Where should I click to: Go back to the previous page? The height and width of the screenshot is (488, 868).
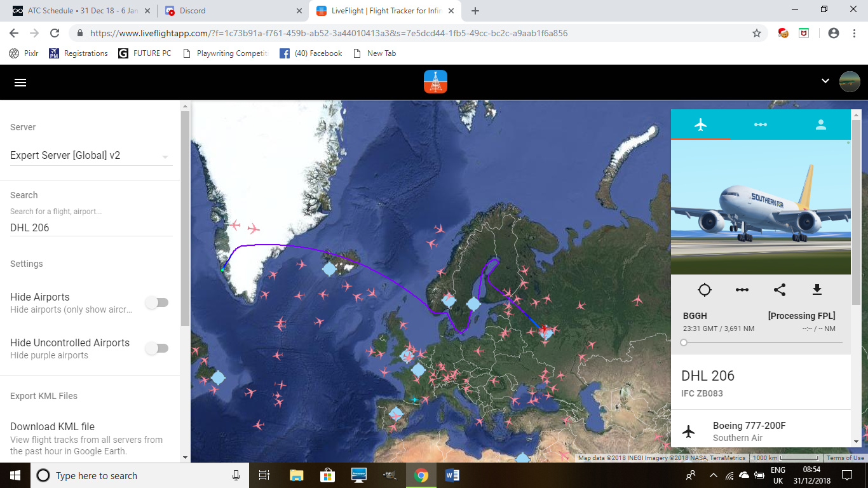coord(14,33)
